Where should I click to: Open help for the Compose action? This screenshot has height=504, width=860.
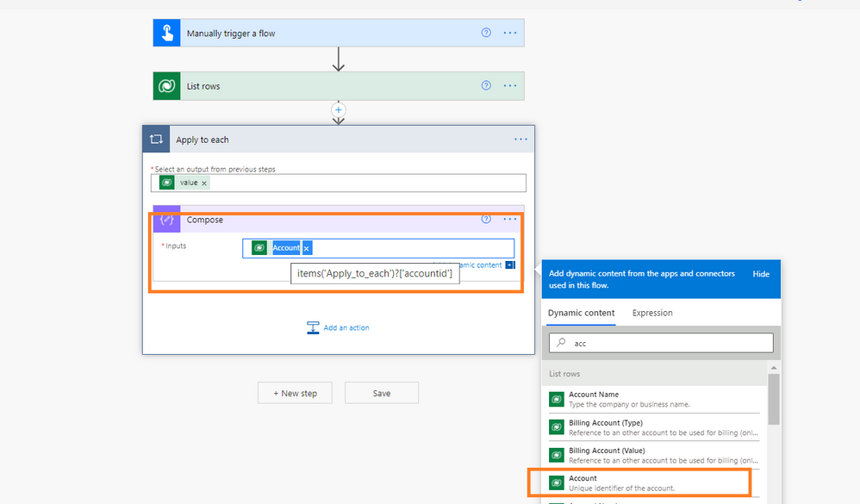coord(486,220)
